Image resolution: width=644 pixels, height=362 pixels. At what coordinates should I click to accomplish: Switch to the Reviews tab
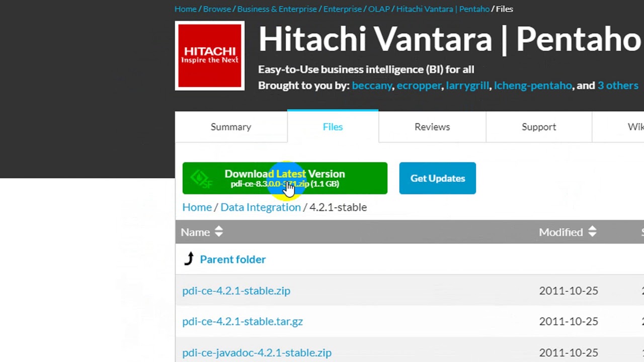coord(432,127)
